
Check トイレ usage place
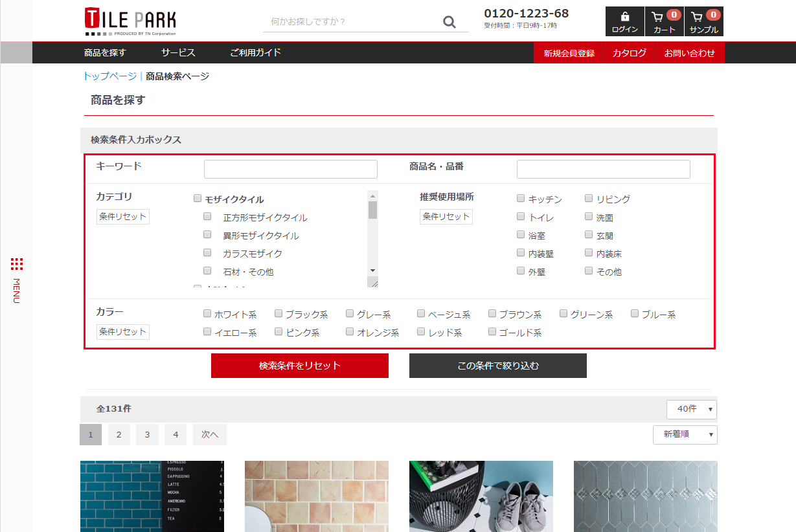click(521, 217)
